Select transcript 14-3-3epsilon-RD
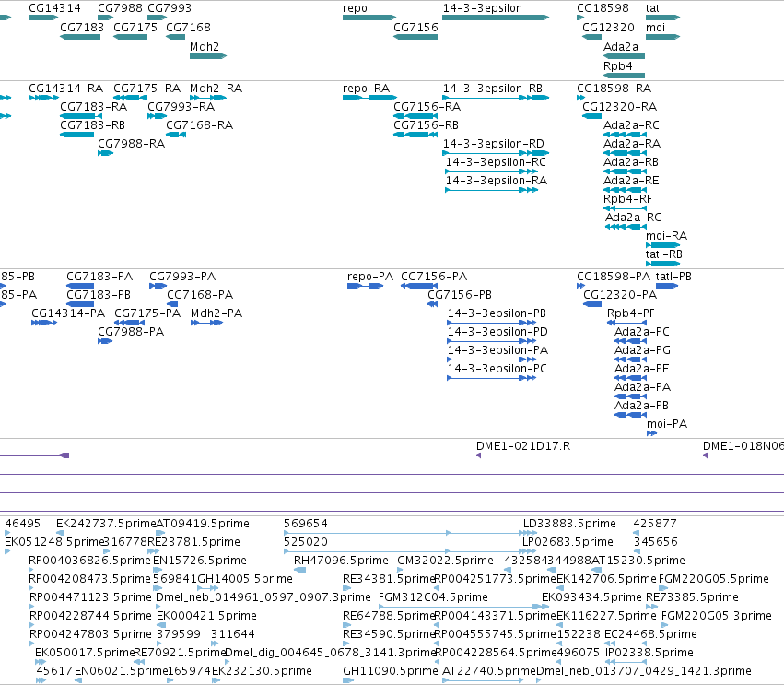Image resolution: width=784 pixels, height=685 pixels. 496,153
